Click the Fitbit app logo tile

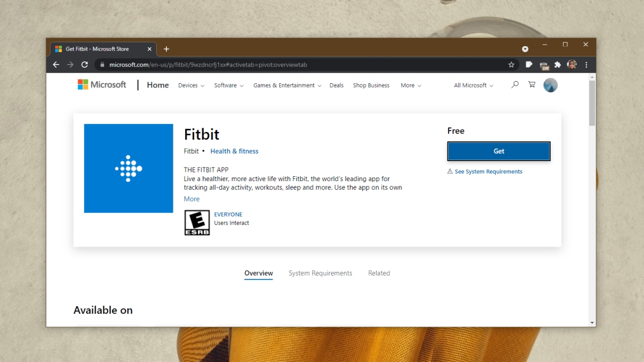click(128, 168)
